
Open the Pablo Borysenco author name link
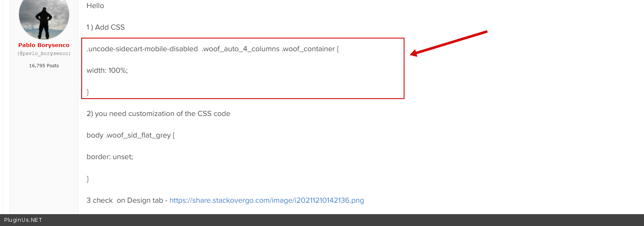tap(44, 45)
